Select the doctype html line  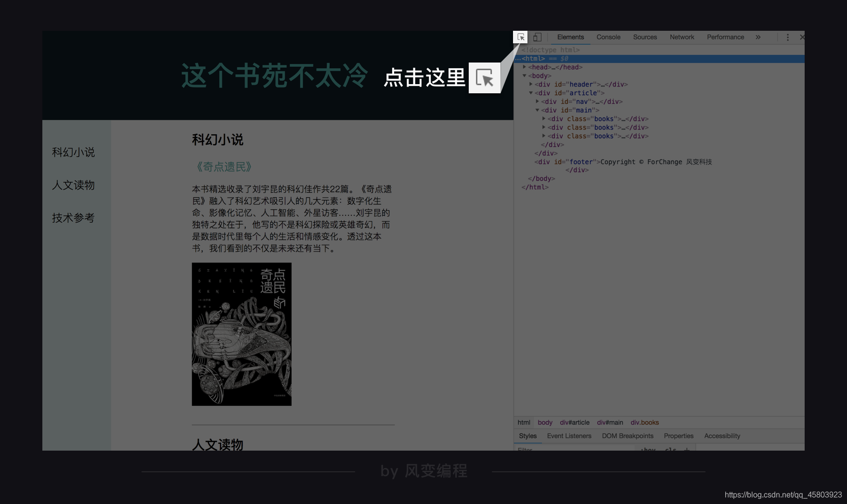click(x=551, y=50)
